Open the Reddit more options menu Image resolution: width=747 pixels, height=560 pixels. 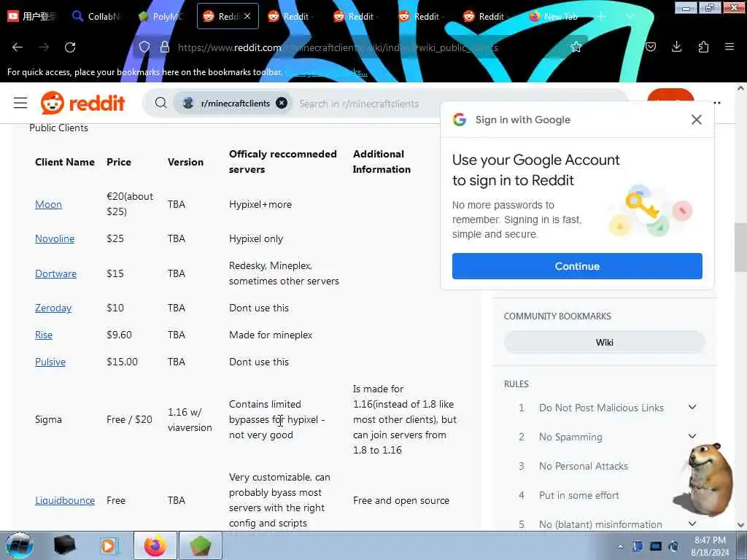[717, 103]
